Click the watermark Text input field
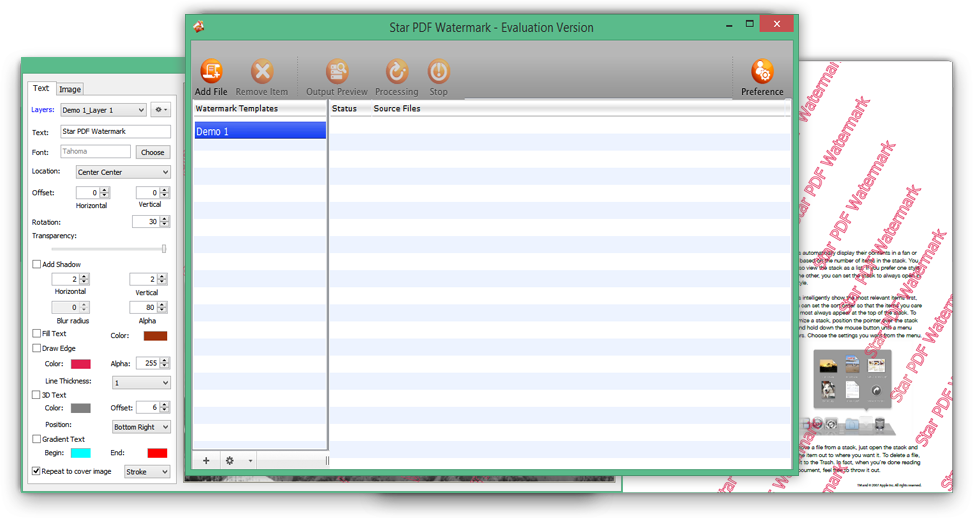The height and width of the screenshot is (518, 973). 115,131
